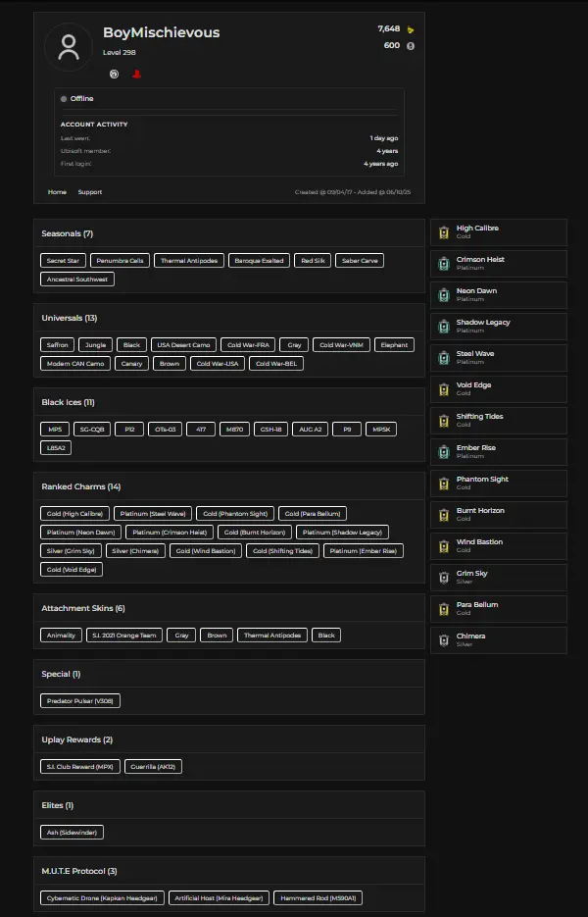Click the R6 credits coin icon
This screenshot has height=917, width=588.
pos(411,46)
